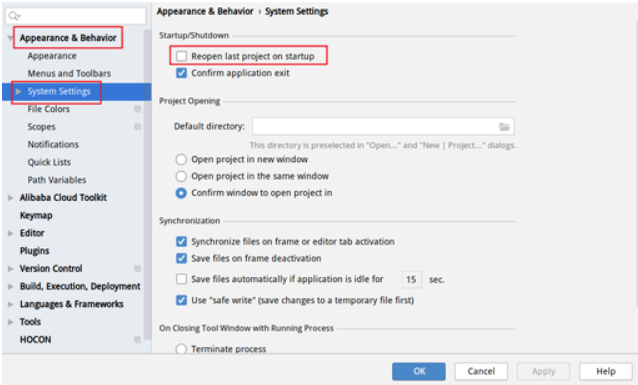Expand the Version Control arrow
The width and height of the screenshot is (638, 385).
tap(11, 269)
